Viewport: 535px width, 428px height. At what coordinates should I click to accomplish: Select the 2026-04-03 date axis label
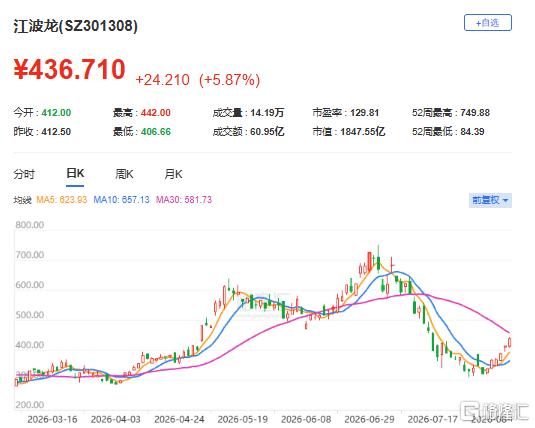coord(116,419)
